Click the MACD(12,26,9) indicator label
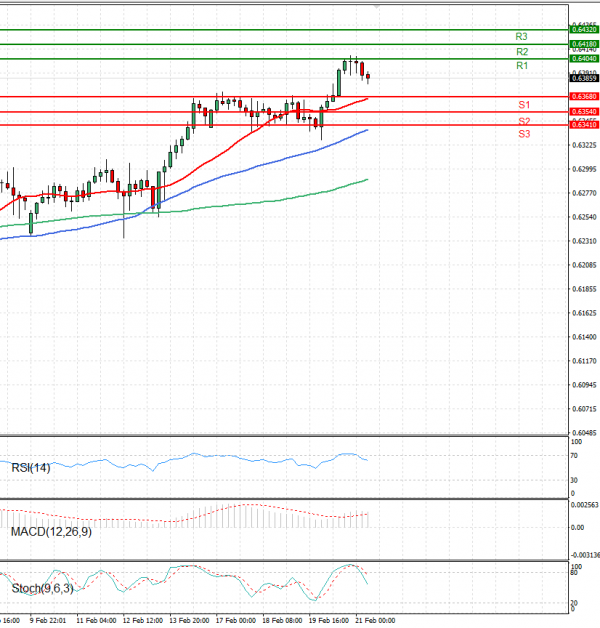600x628 pixels. [x=51, y=532]
